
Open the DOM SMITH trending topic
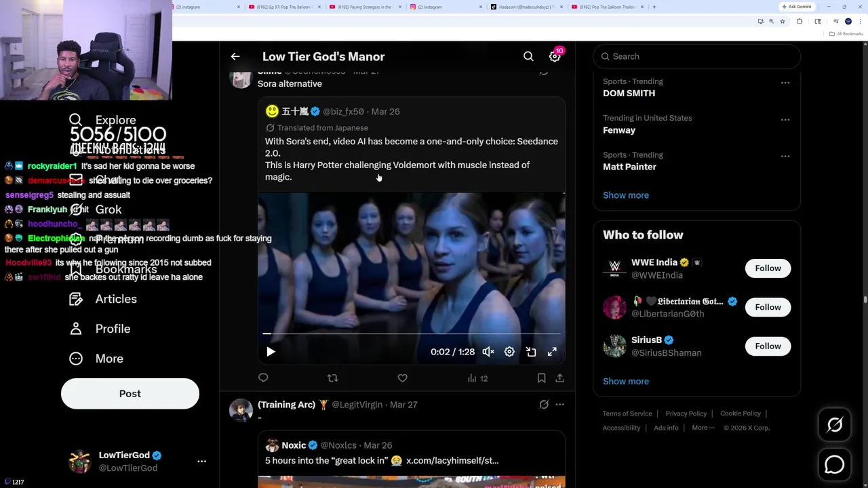pos(629,93)
